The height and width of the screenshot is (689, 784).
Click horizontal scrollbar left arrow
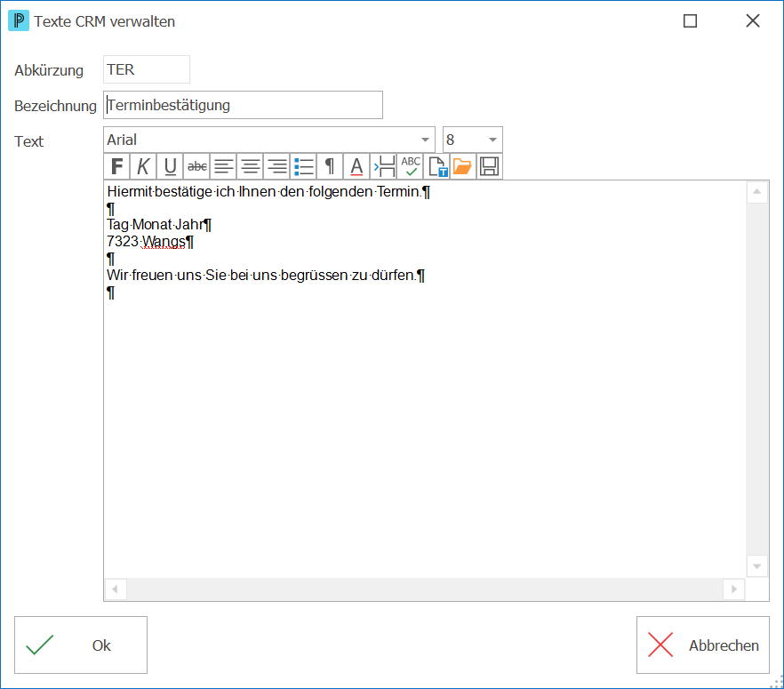pos(116,589)
